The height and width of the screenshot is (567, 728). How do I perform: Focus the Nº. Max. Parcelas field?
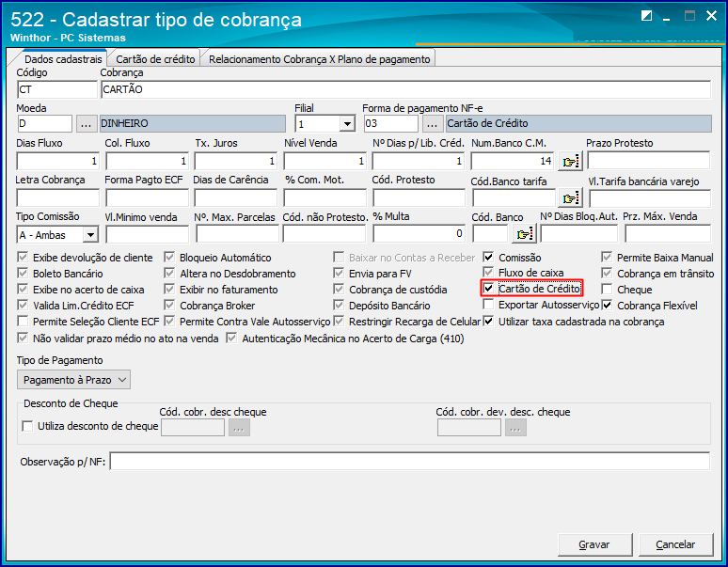point(237,234)
